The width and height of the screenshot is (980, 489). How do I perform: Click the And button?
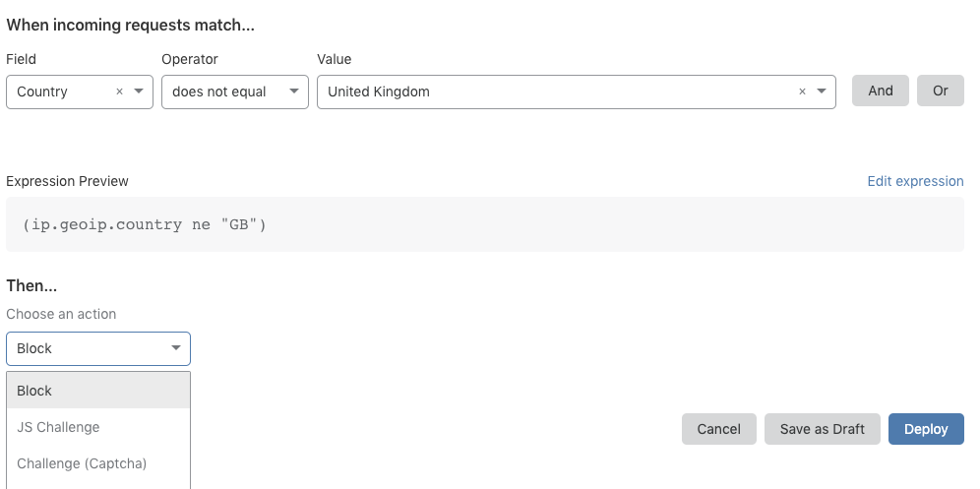tap(881, 91)
